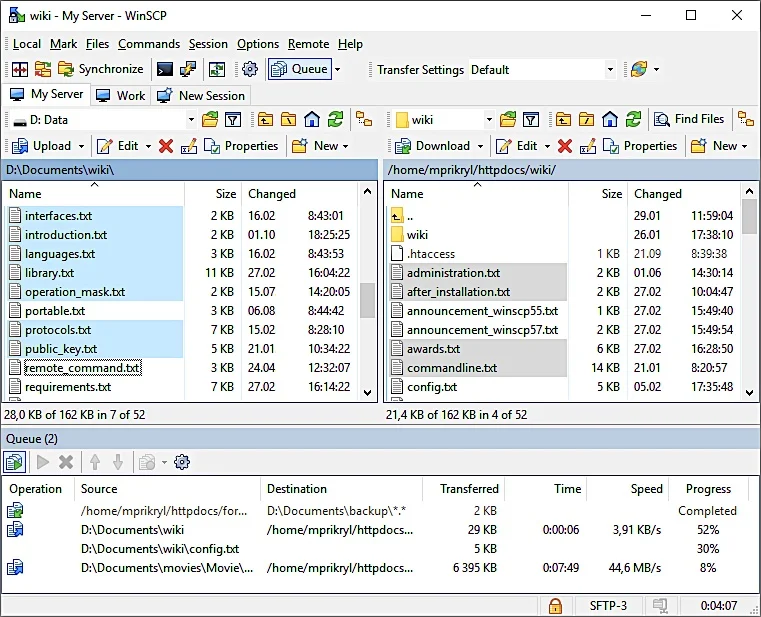Viewport: 761px width, 617px height.
Task: Open Preferences gear icon in main toolbar
Action: click(250, 69)
